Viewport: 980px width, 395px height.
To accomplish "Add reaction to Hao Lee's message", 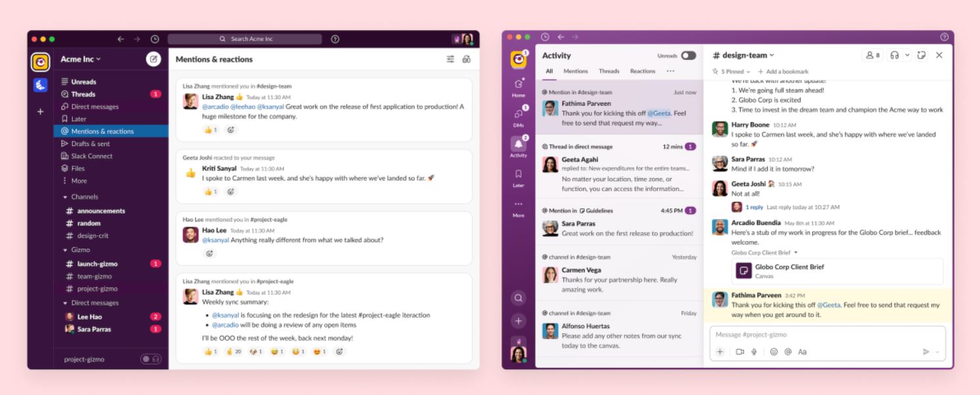I will pyautogui.click(x=210, y=253).
